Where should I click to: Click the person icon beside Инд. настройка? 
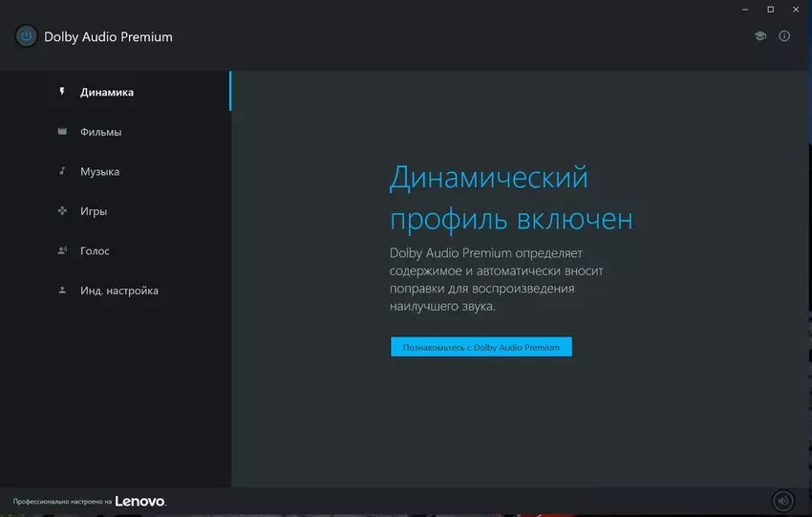coord(62,291)
